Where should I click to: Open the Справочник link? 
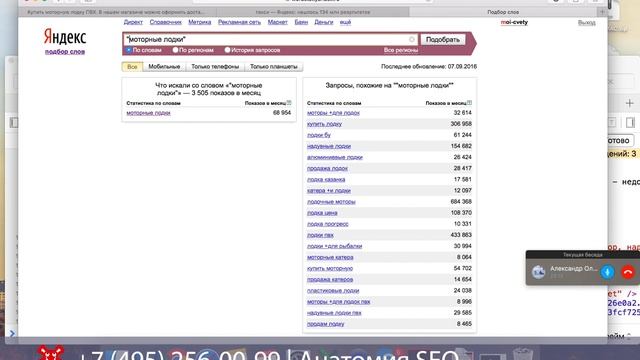(x=166, y=22)
